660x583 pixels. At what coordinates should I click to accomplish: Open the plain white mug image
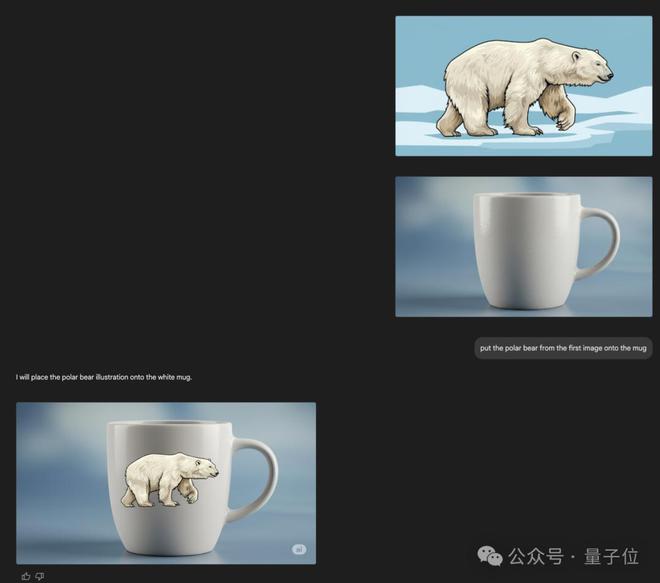coord(524,247)
